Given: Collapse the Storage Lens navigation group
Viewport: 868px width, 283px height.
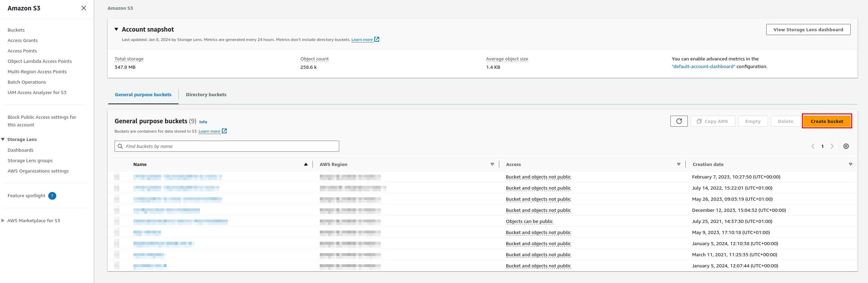Looking at the screenshot, I should pyautogui.click(x=3, y=139).
